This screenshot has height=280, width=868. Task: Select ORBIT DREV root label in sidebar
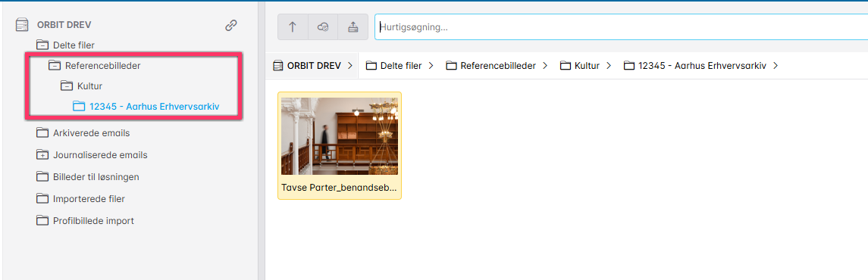pos(64,25)
